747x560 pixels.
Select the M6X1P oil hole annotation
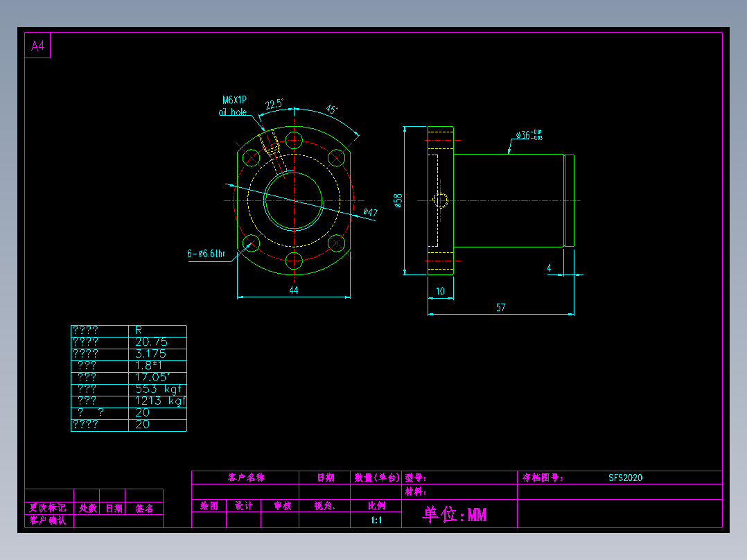coord(234,106)
